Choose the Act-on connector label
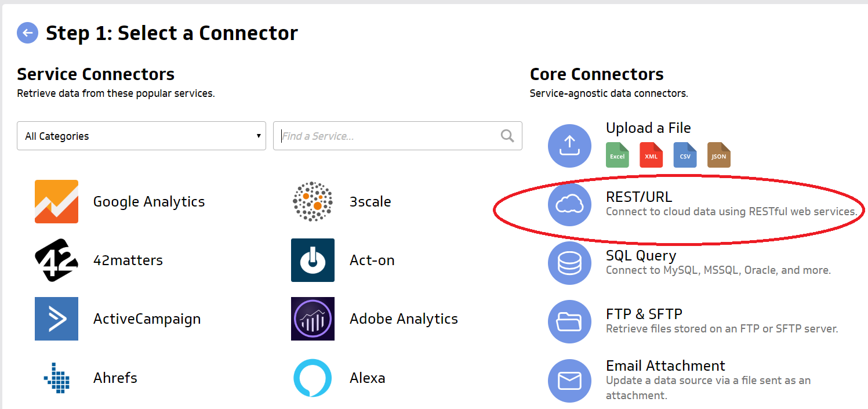Image resolution: width=868 pixels, height=409 pixels. click(x=372, y=260)
